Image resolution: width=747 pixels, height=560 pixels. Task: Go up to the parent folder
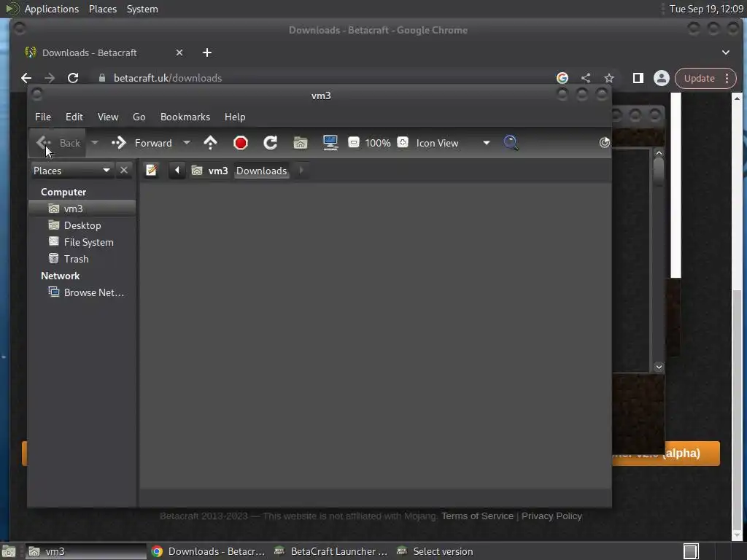pos(210,143)
